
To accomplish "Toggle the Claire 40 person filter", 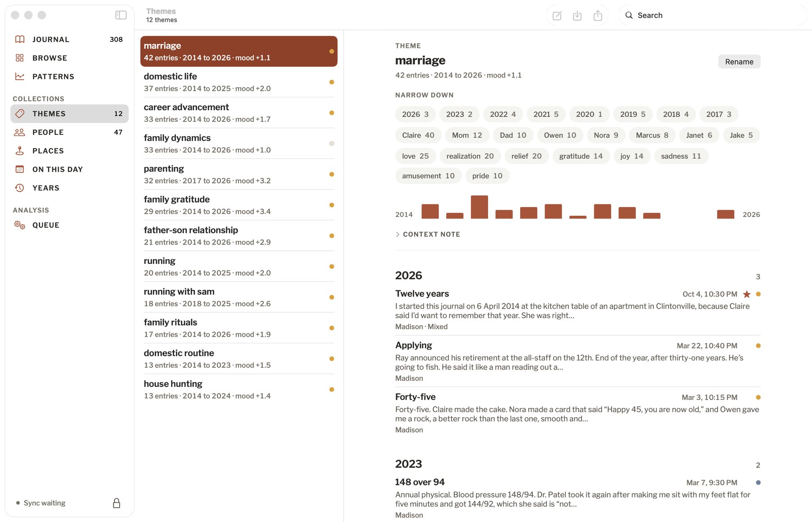I will tap(418, 135).
